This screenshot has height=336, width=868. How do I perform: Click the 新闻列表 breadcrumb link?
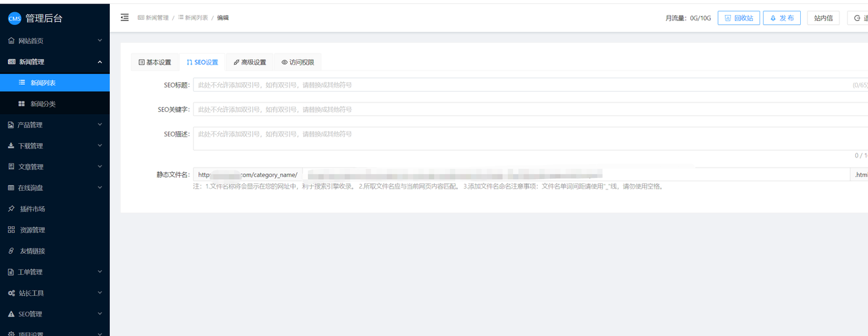(x=194, y=18)
